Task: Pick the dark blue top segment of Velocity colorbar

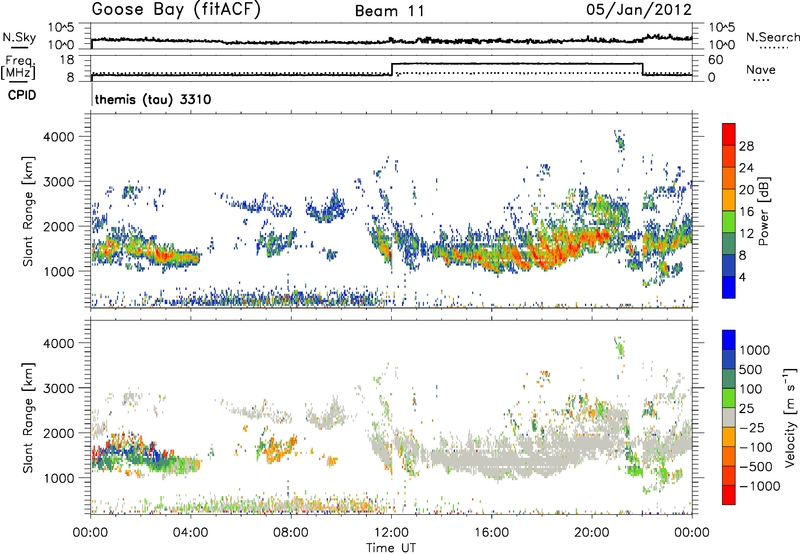Action: (x=729, y=340)
